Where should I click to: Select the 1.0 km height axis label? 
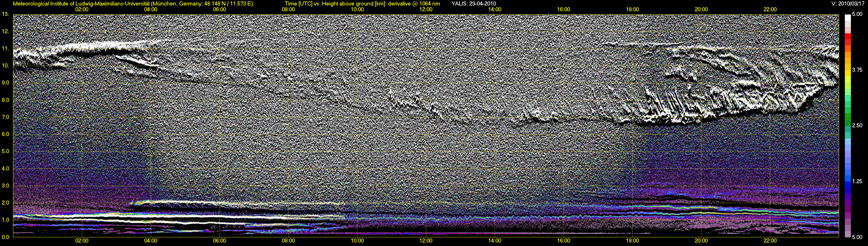5,220
